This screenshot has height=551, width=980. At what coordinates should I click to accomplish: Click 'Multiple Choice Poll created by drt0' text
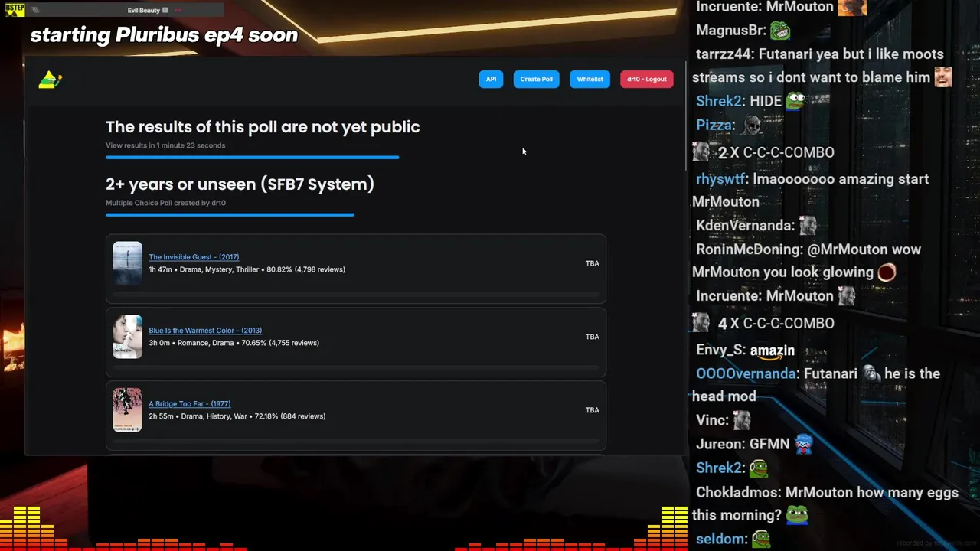click(165, 203)
